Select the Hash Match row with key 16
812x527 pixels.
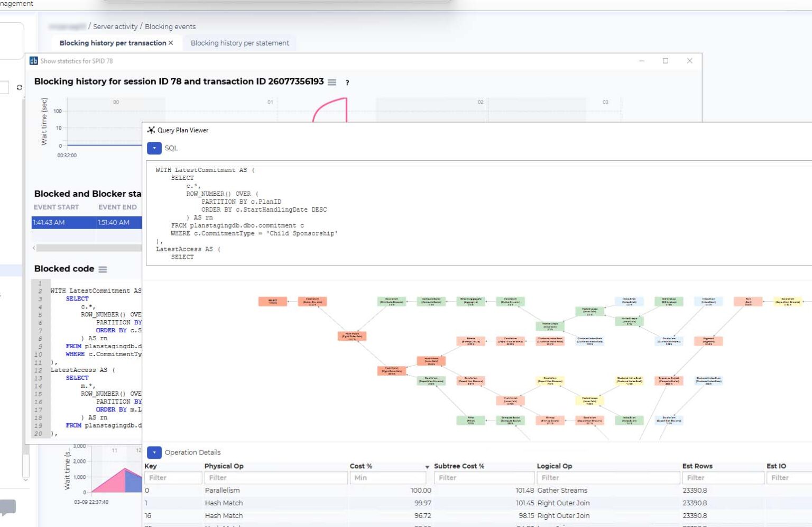click(x=478, y=516)
